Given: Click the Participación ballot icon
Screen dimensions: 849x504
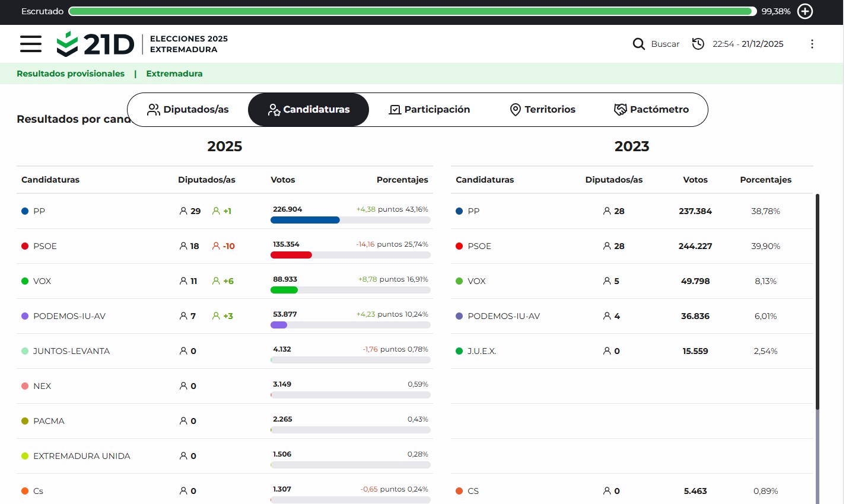Looking at the screenshot, I should pyautogui.click(x=395, y=110).
